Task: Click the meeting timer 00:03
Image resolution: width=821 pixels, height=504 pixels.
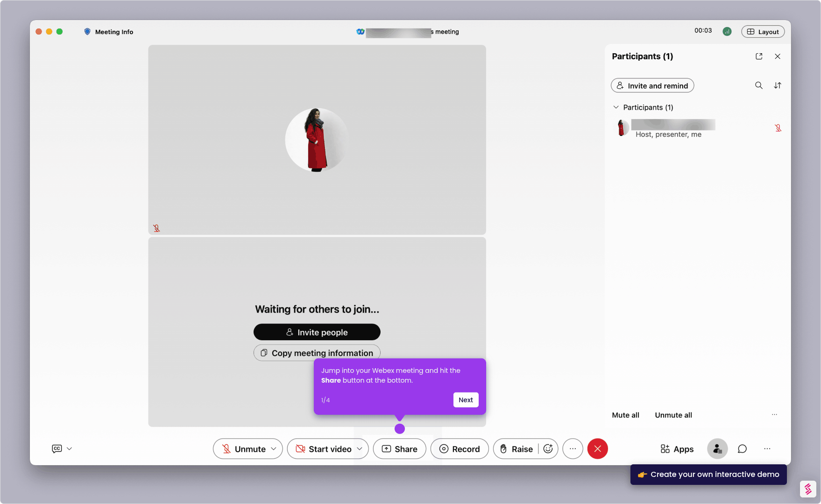Action: (x=703, y=31)
